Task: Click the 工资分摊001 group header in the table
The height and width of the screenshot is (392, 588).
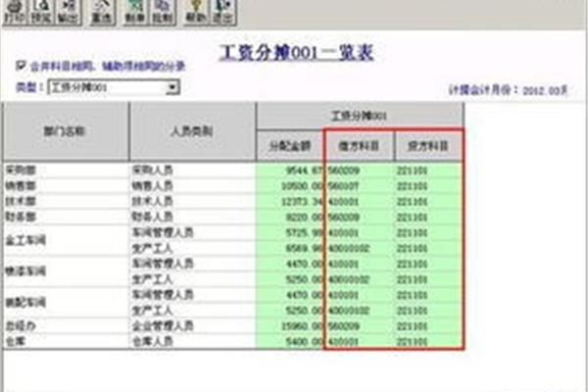Action: tap(360, 116)
